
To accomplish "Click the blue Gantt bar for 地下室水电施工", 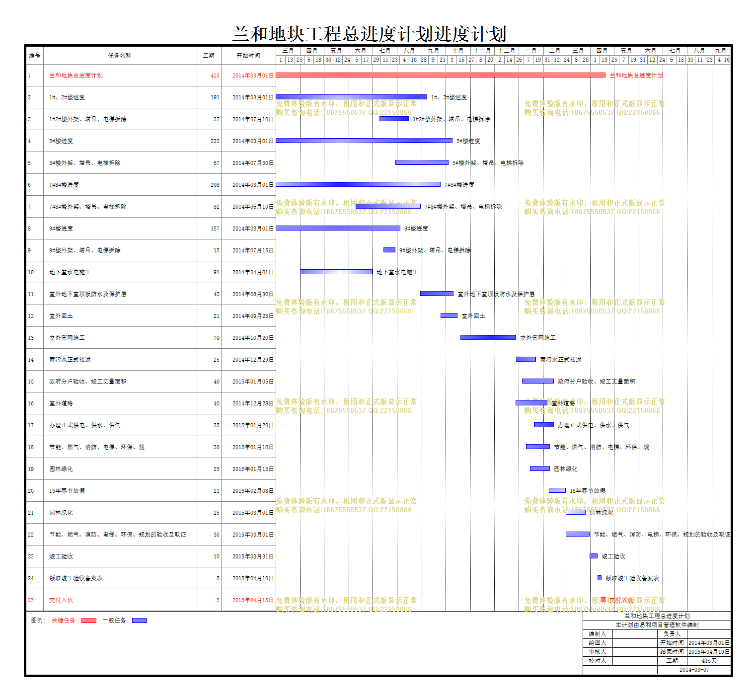I will coord(336,272).
